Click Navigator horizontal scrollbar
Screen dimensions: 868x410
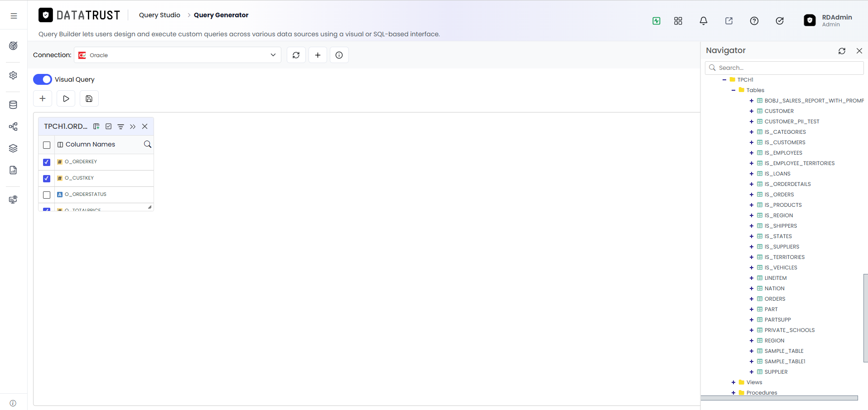click(779, 398)
